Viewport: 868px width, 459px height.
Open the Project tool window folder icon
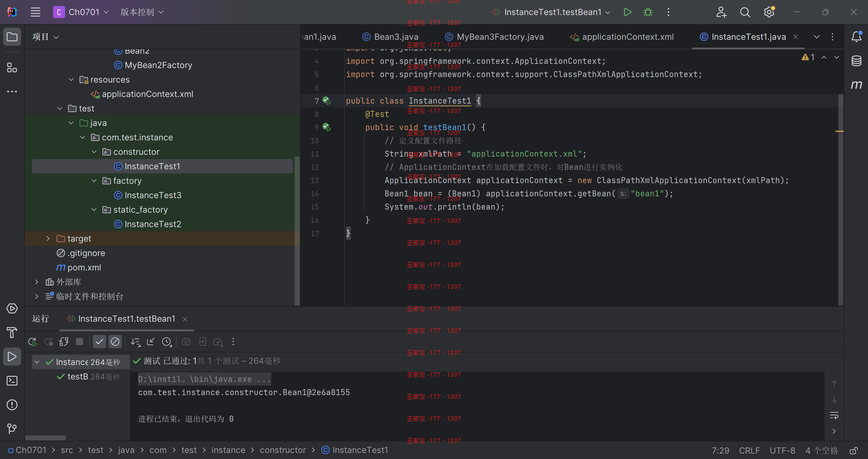pyautogui.click(x=12, y=37)
